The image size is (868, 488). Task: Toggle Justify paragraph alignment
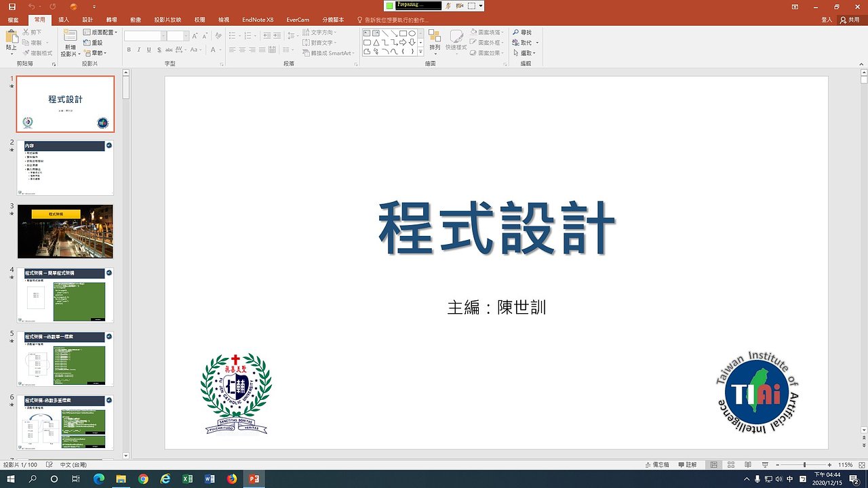coord(262,49)
